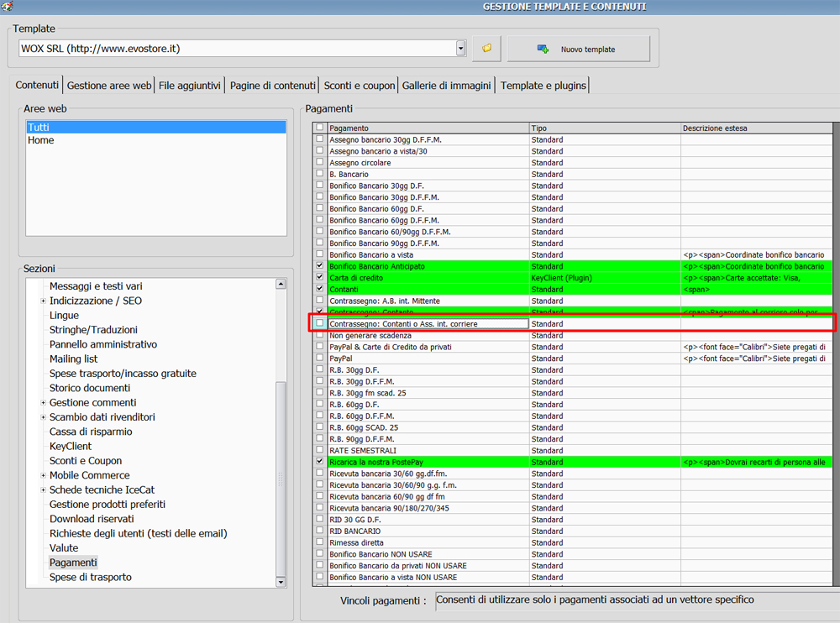Image resolution: width=840 pixels, height=623 pixels.
Task: Click the Nuovo template button
Action: (579, 49)
